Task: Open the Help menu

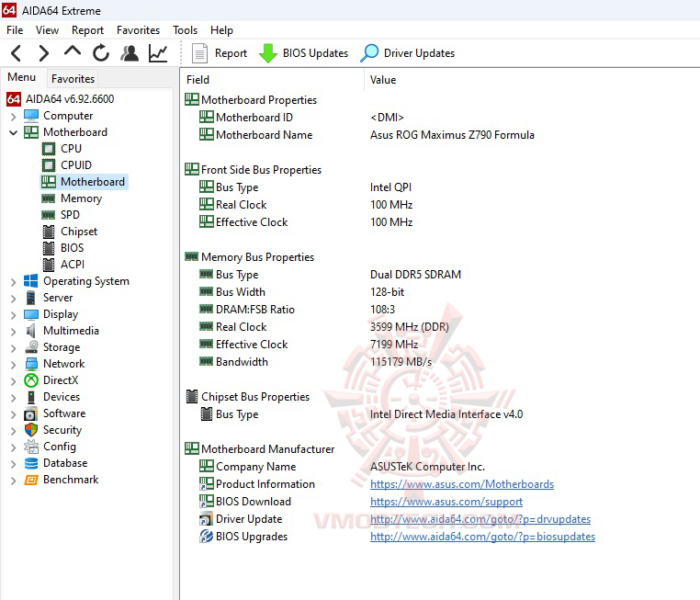Action: [x=221, y=30]
